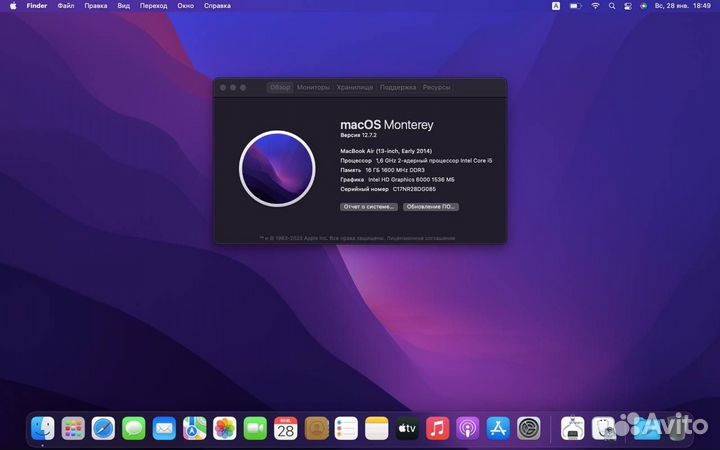Image resolution: width=720 pixels, height=450 pixels.
Task: Launch Reminders from the Dock
Action: tap(346, 428)
